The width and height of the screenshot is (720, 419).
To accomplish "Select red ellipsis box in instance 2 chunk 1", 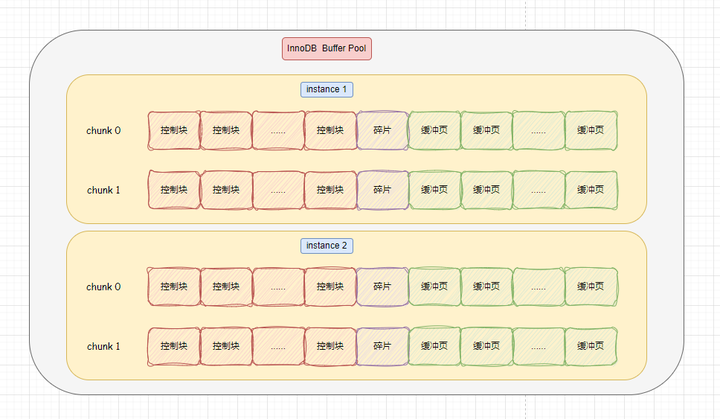I will pyautogui.click(x=278, y=346).
